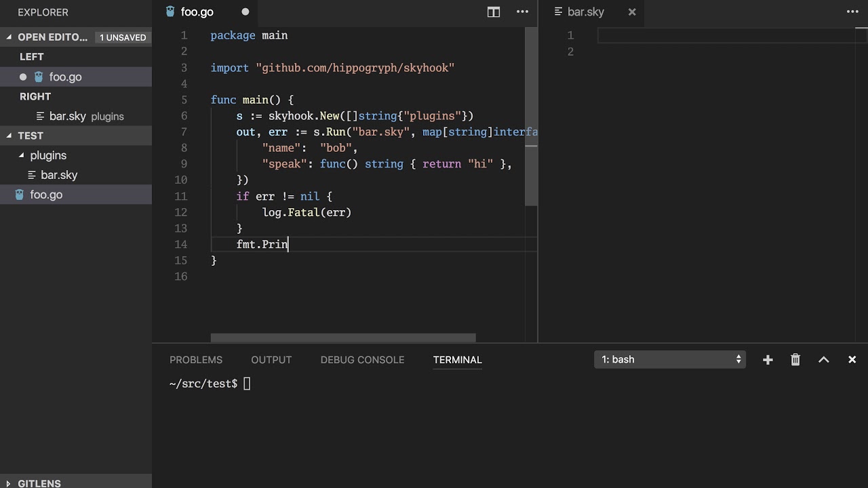Image resolution: width=868 pixels, height=488 pixels.
Task: Maximize the panel with the up chevron
Action: pos(824,360)
